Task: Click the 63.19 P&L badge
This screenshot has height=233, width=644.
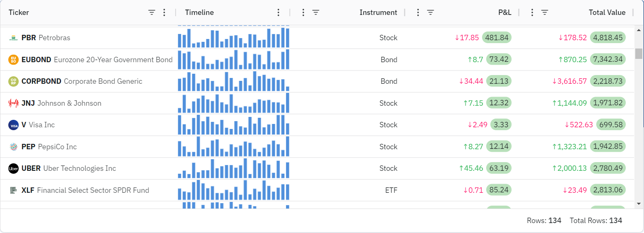Action: 499,168
